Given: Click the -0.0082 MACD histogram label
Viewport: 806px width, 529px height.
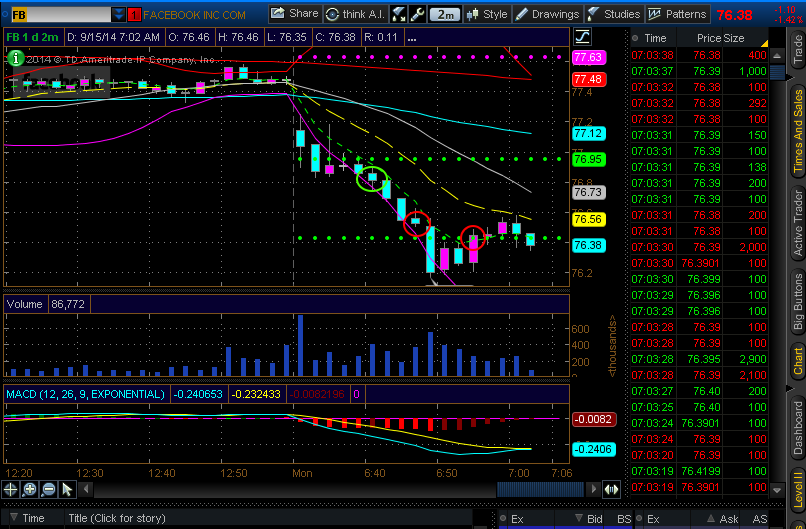Looking at the screenshot, I should coord(594,419).
